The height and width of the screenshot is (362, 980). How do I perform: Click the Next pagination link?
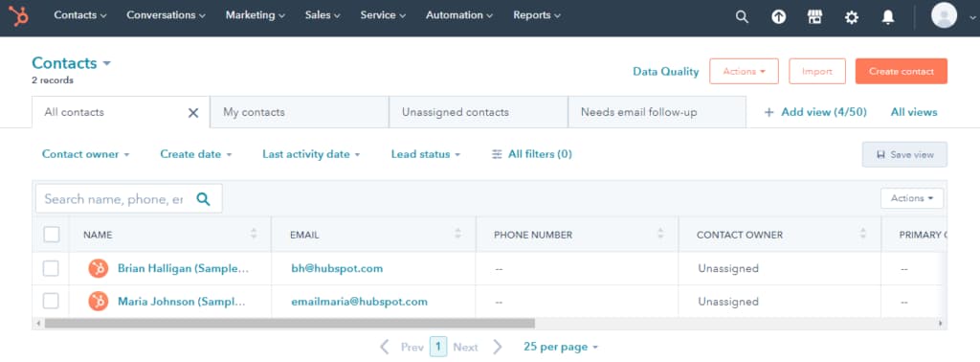pos(466,347)
